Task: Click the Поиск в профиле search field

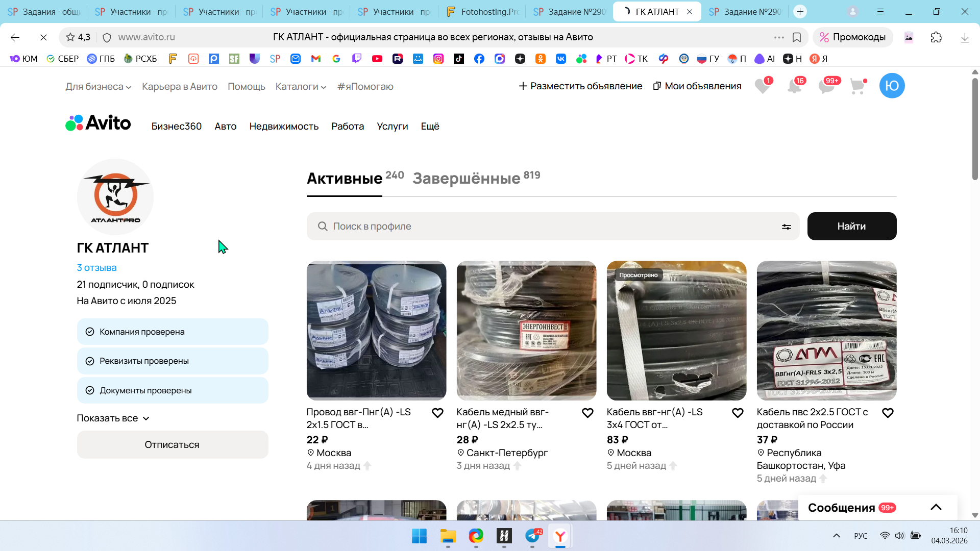Action: click(551, 227)
